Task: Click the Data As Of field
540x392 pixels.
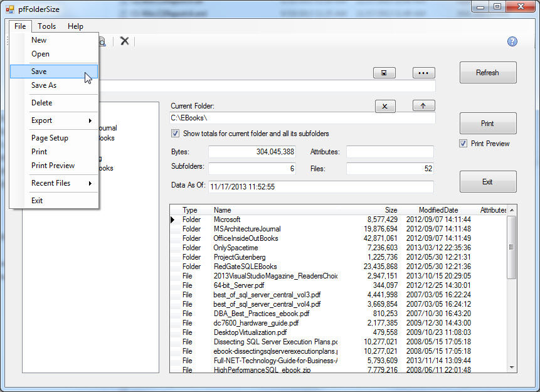Action: (321, 187)
